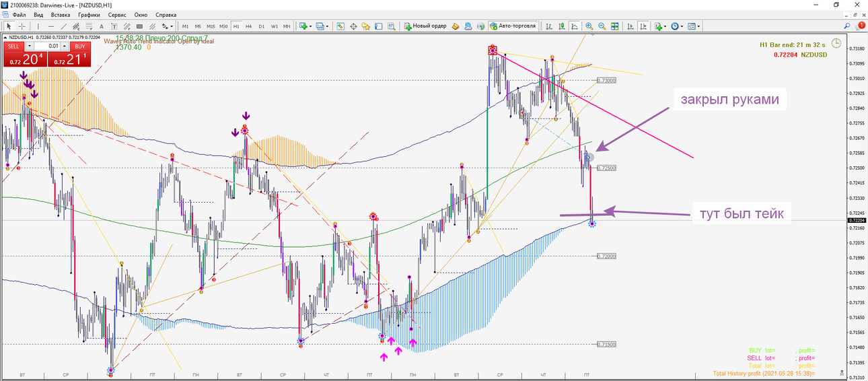
Task: Click the red BUY one-click button
Action: (79, 46)
